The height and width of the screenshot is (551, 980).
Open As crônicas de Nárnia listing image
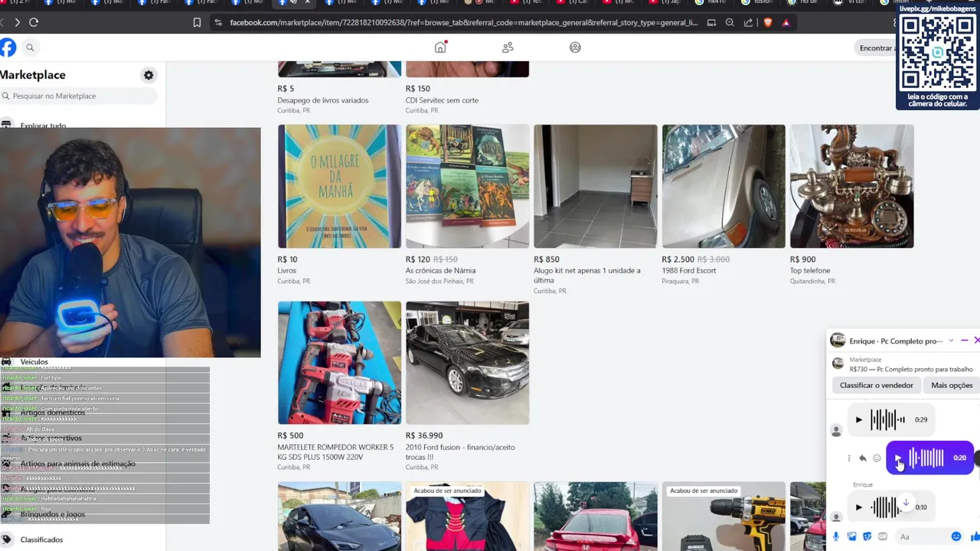(467, 186)
